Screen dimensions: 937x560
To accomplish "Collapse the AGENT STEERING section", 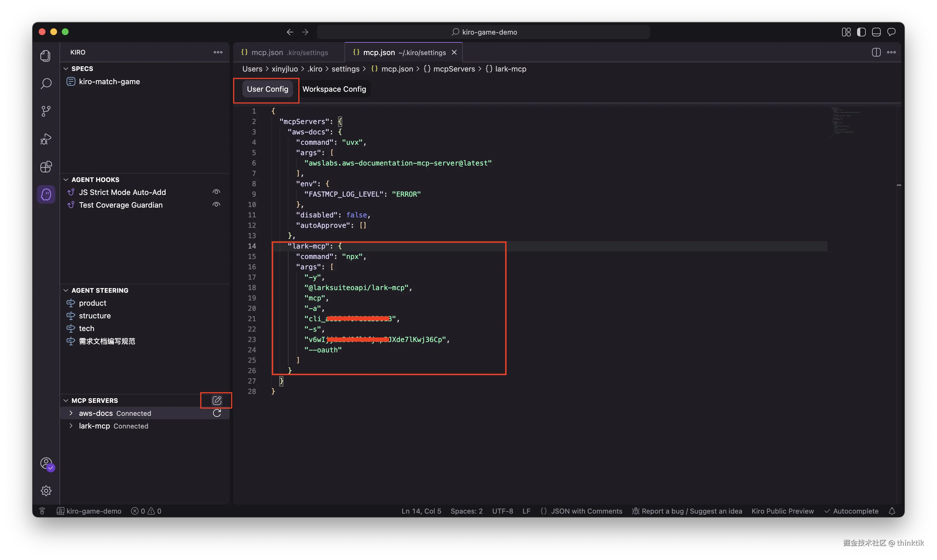I will pos(66,290).
